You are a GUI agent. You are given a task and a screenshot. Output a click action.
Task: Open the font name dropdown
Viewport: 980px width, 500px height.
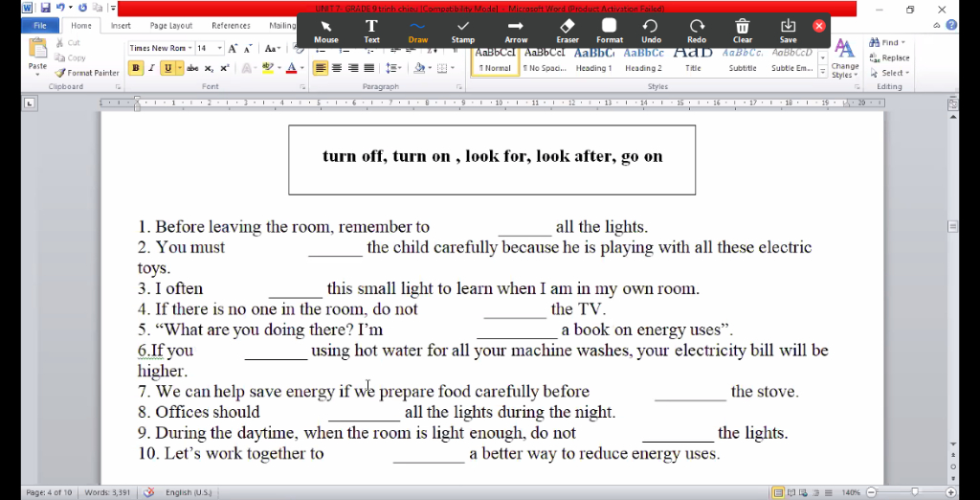point(190,48)
